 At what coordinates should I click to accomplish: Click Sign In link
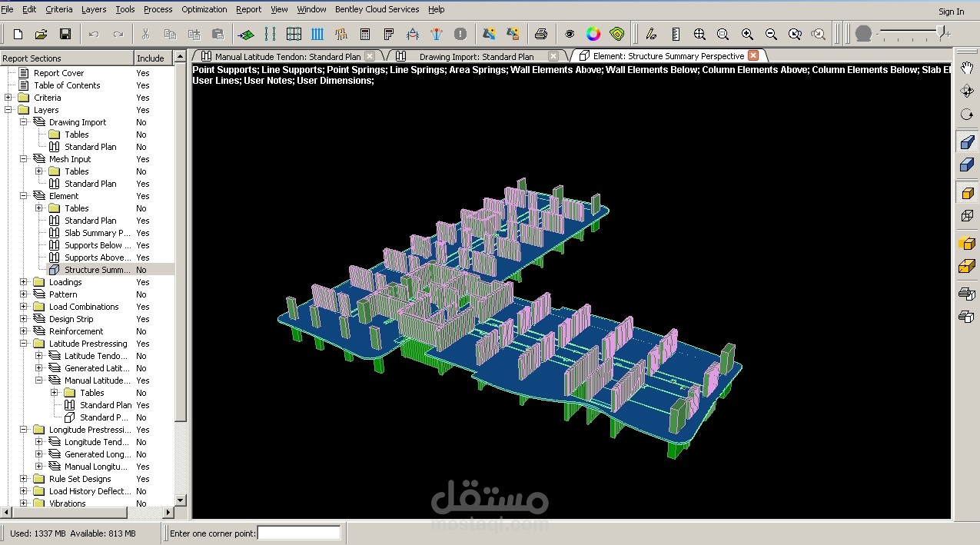[x=951, y=12]
